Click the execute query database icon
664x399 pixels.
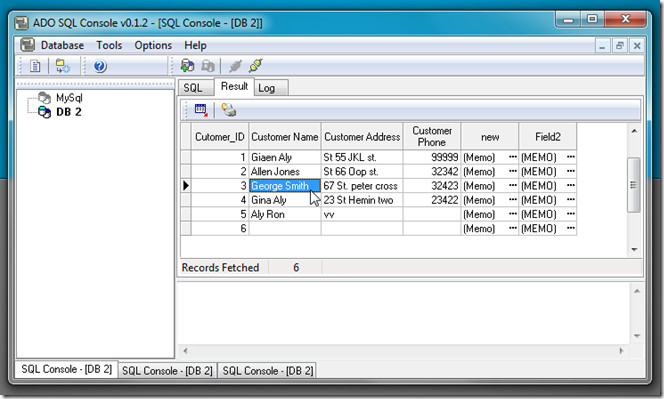click(x=187, y=66)
